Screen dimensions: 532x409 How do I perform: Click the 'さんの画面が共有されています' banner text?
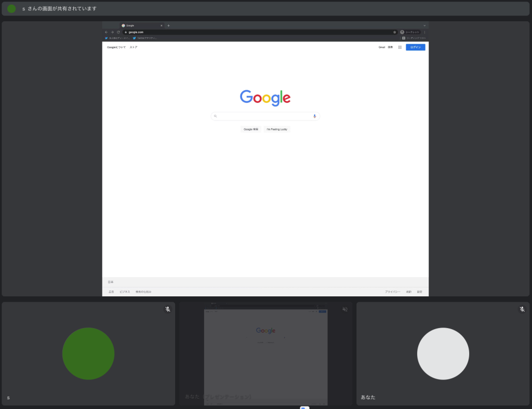click(x=62, y=9)
